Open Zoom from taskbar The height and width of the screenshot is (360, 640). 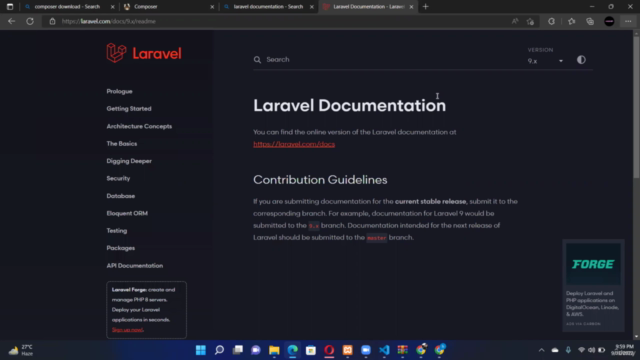click(366, 350)
